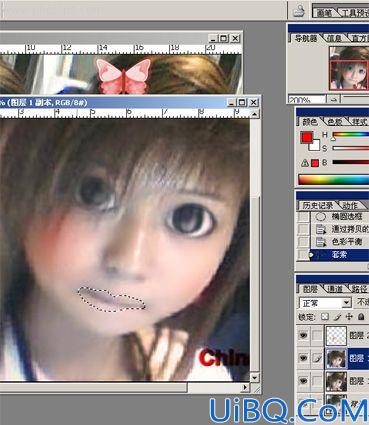Click the red foreground color swatch

[307, 137]
